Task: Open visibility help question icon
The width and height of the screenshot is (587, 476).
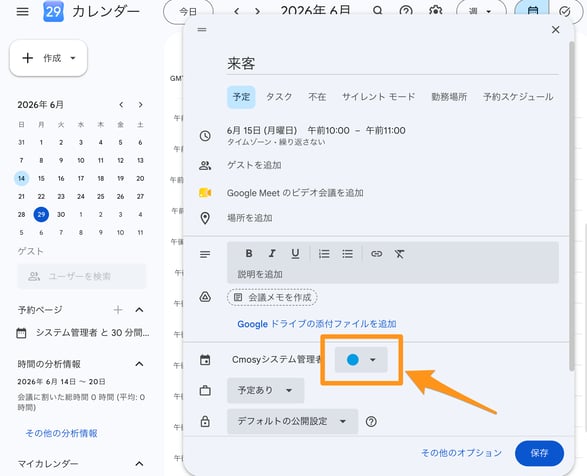Action: tap(371, 422)
